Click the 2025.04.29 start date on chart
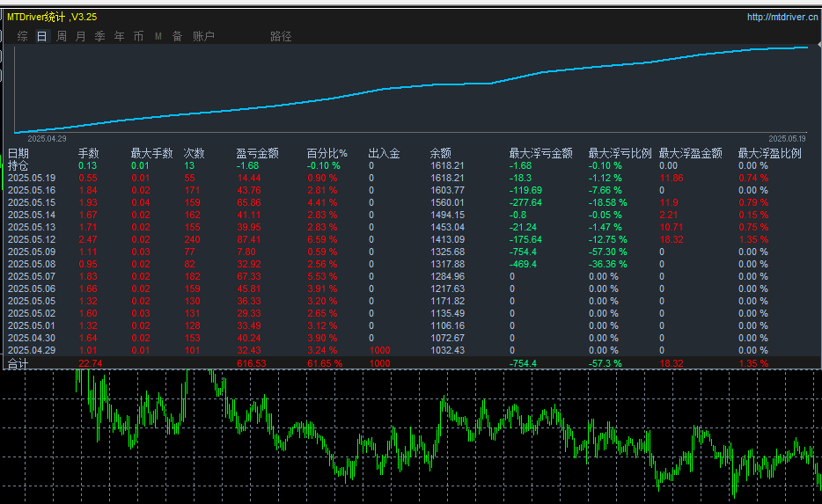This screenshot has width=822, height=504. pyautogui.click(x=47, y=138)
